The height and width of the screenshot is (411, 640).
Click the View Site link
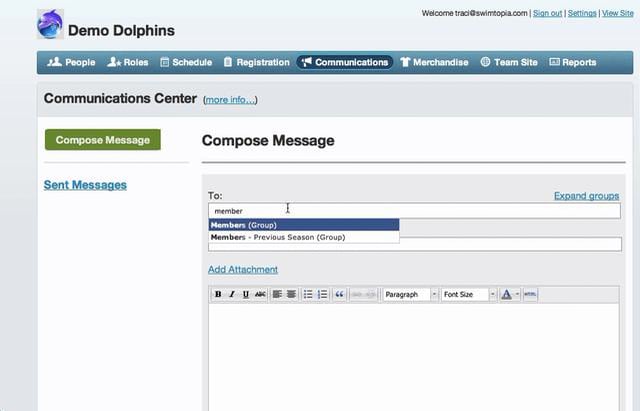tap(618, 13)
